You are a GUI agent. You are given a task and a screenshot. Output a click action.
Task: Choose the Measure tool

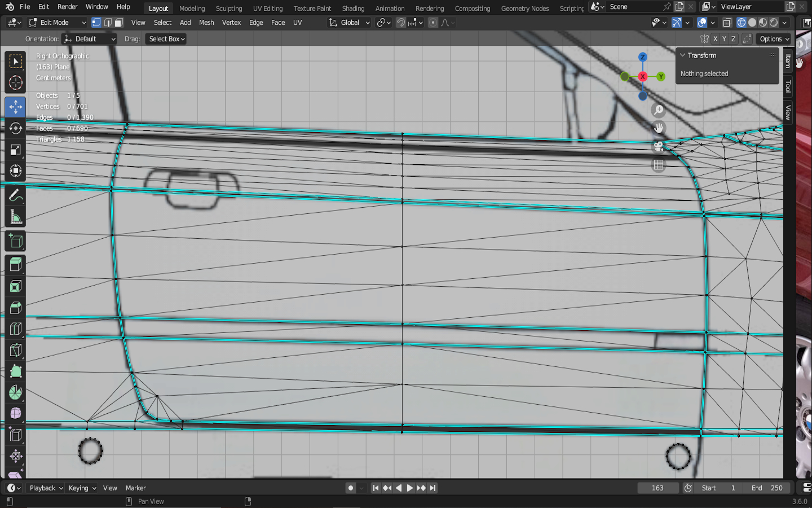pyautogui.click(x=16, y=217)
